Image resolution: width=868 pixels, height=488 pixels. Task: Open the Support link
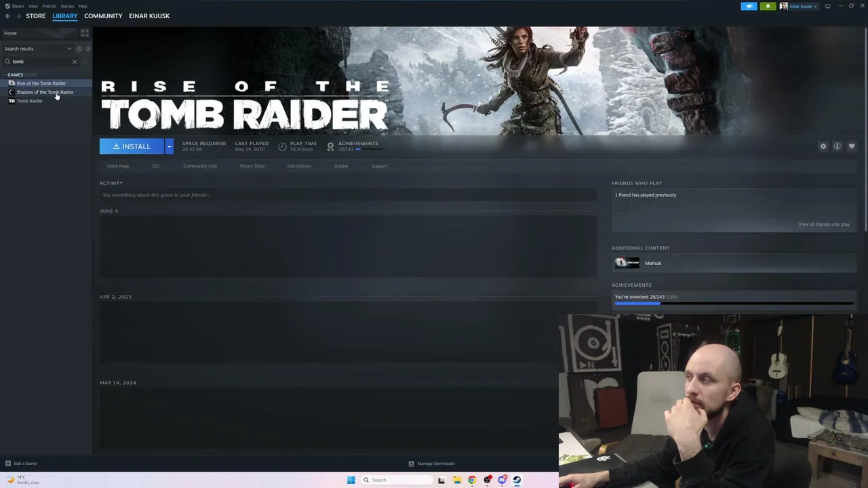tap(379, 166)
